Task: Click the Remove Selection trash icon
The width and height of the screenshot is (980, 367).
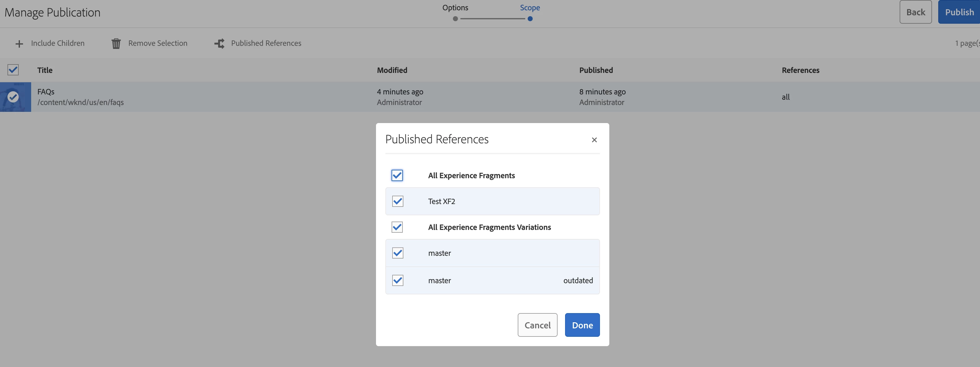Action: coord(116,44)
